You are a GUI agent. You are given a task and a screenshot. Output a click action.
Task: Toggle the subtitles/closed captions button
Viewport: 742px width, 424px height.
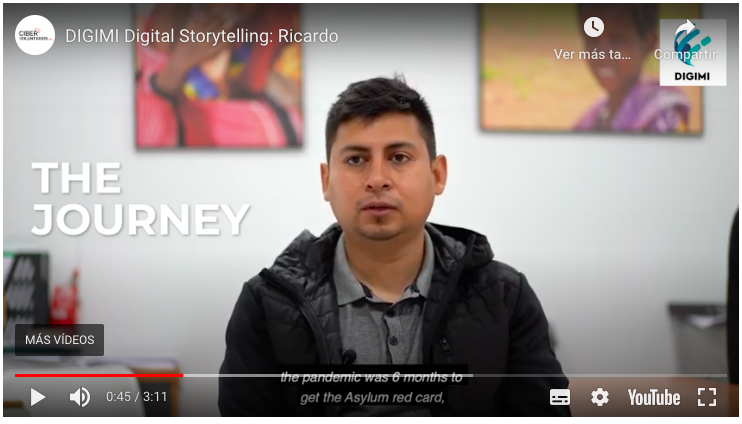click(560, 397)
